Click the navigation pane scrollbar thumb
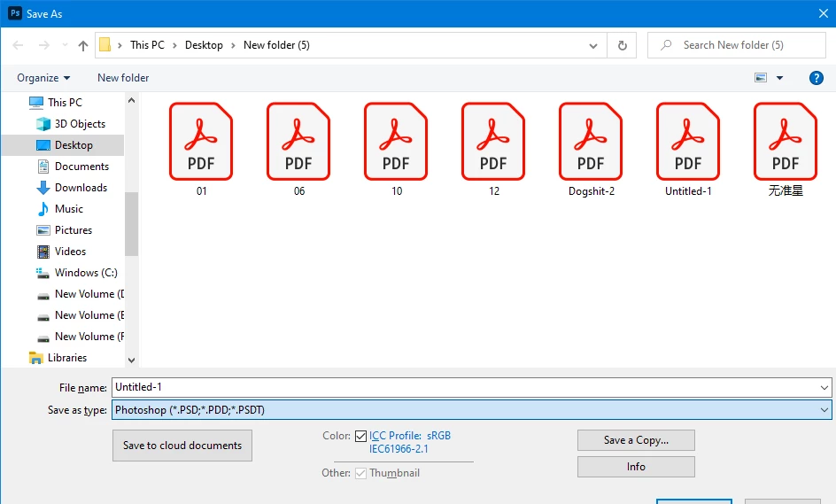Viewport: 836px width, 504px height. pyautogui.click(x=131, y=224)
